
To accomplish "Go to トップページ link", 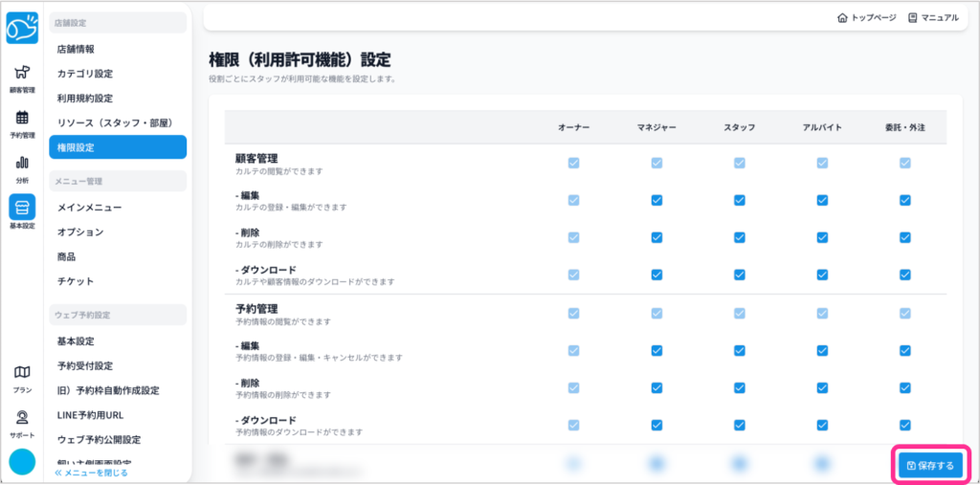I will [x=867, y=17].
